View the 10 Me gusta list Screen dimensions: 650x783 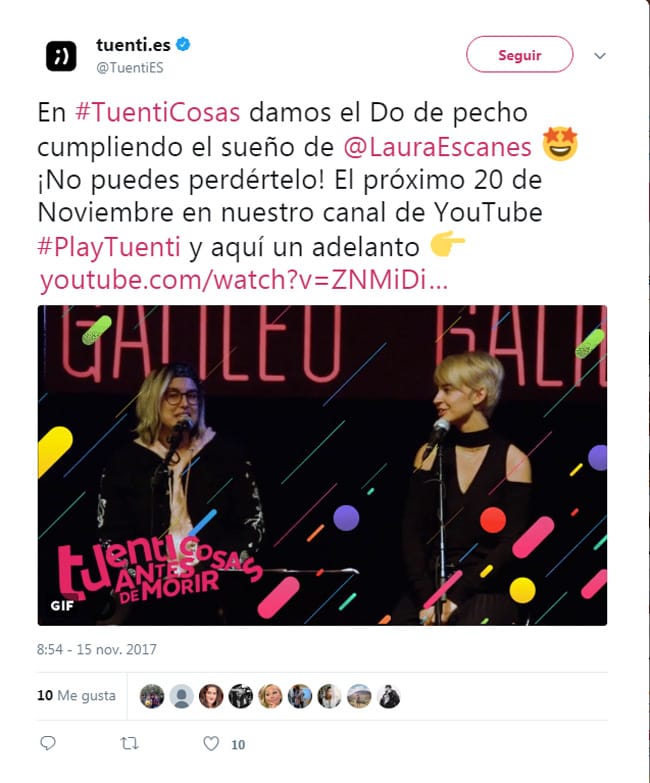76,695
